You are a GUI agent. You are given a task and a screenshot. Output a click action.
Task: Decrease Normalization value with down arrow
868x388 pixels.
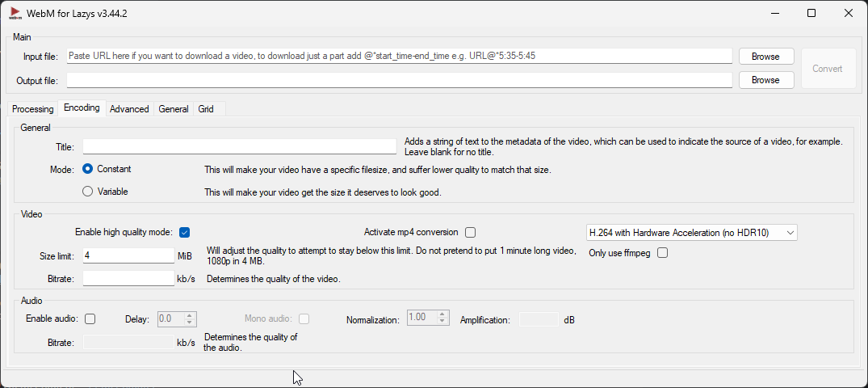(442, 322)
